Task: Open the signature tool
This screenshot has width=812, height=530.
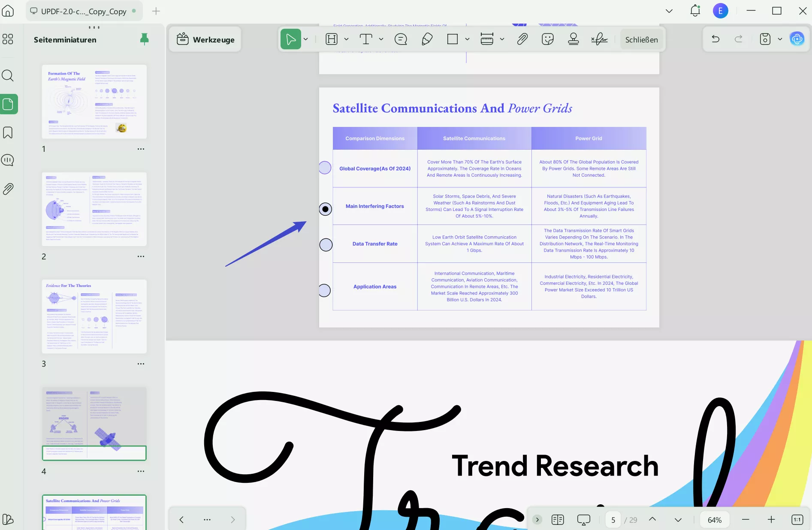Action: pos(599,39)
